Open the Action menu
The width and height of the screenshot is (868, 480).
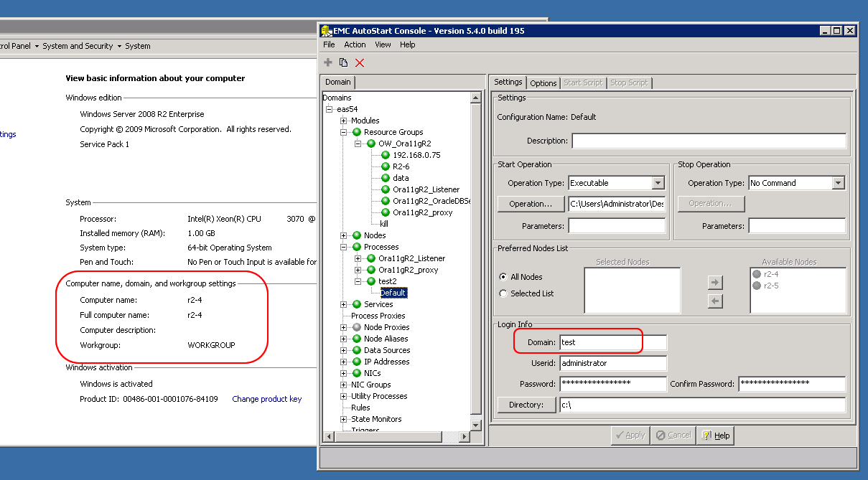coord(355,44)
